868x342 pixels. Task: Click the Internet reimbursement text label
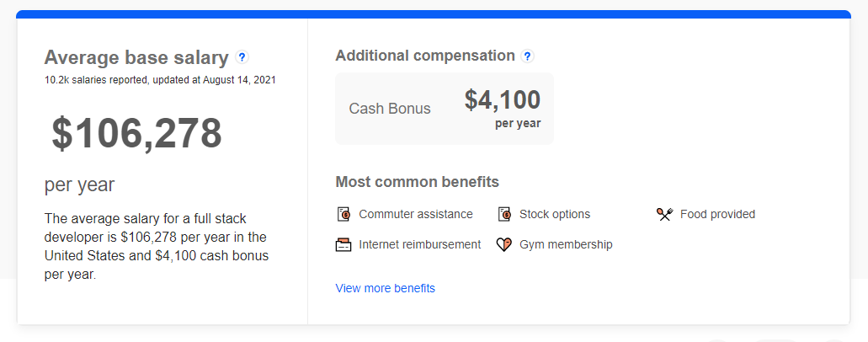coord(419,244)
